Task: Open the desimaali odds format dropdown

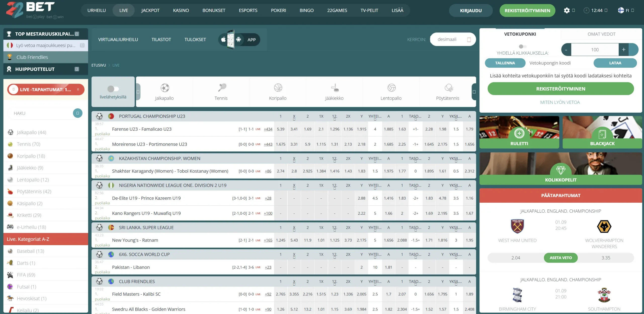Action: pos(453,39)
